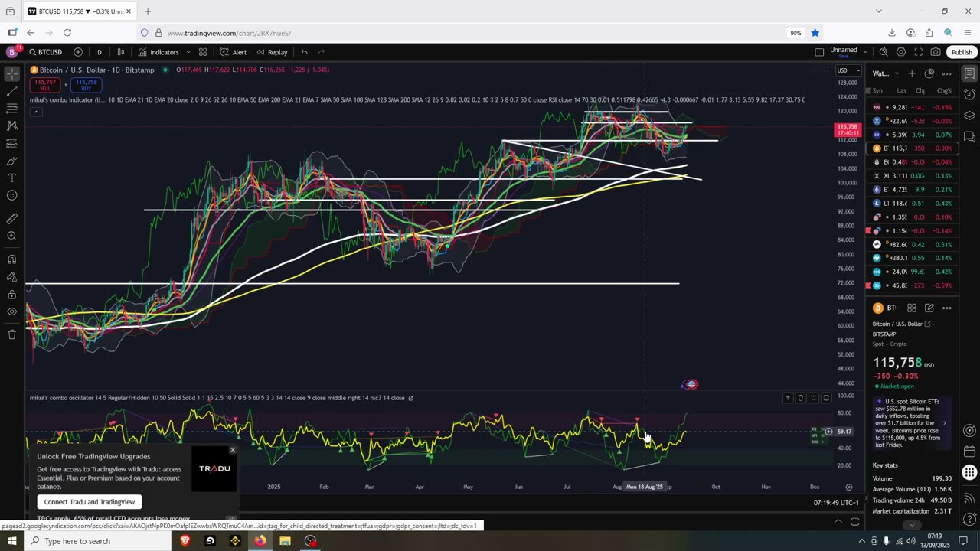
Task: Delete the oscillator pane
Action: pyautogui.click(x=800, y=398)
